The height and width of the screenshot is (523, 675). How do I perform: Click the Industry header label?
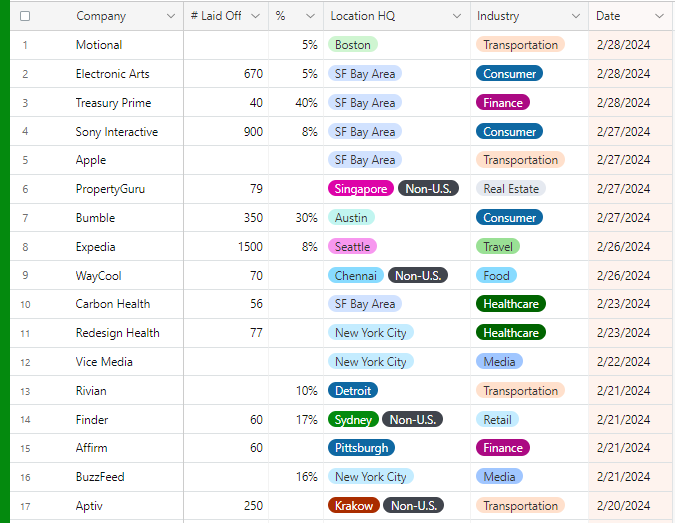click(498, 16)
